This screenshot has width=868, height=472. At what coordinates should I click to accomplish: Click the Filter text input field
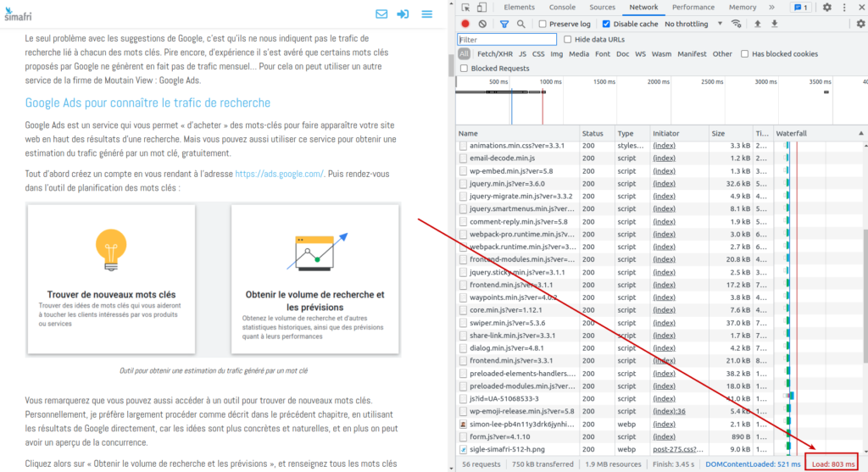(x=507, y=40)
